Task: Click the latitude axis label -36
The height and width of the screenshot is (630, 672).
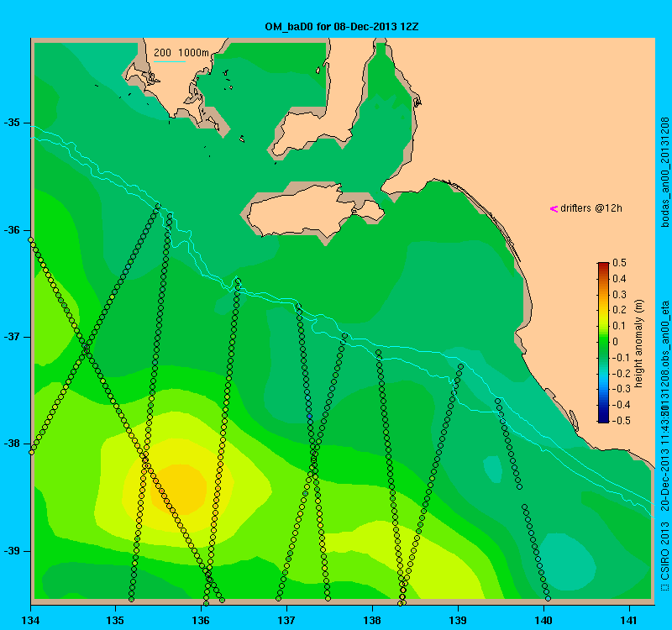Action: (x=12, y=230)
